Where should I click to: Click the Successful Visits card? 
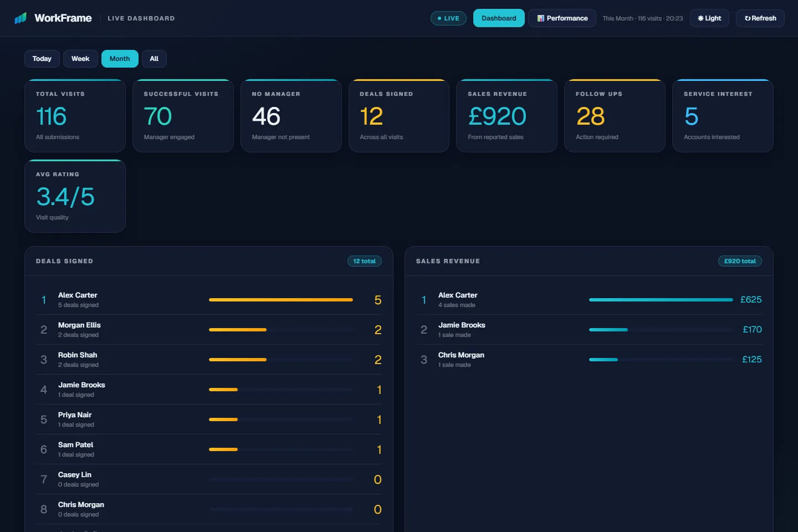183,116
